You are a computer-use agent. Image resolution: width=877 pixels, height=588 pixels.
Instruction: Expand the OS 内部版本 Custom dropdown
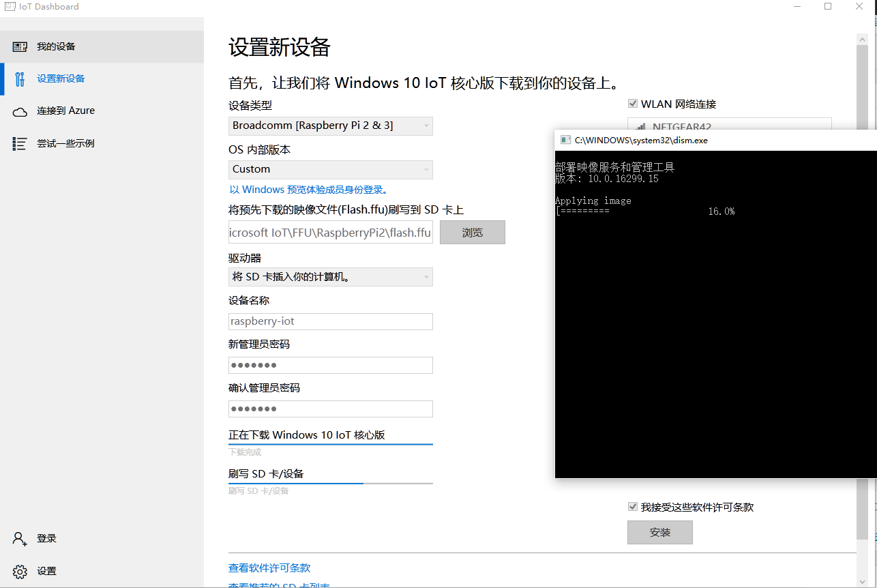coord(330,169)
